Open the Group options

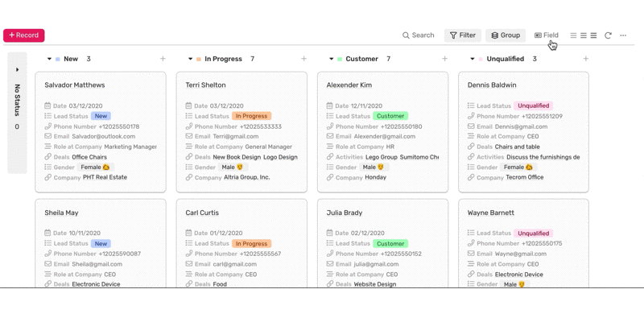pyautogui.click(x=506, y=35)
